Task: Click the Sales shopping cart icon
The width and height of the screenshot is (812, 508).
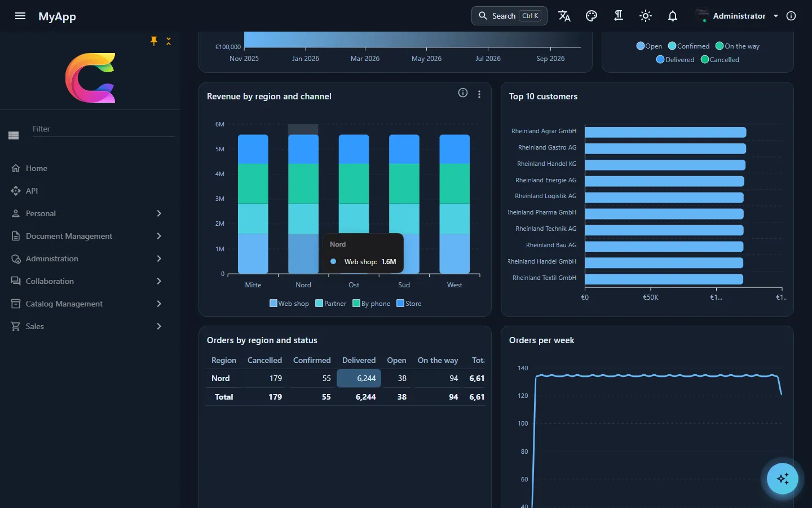Action: click(x=16, y=326)
